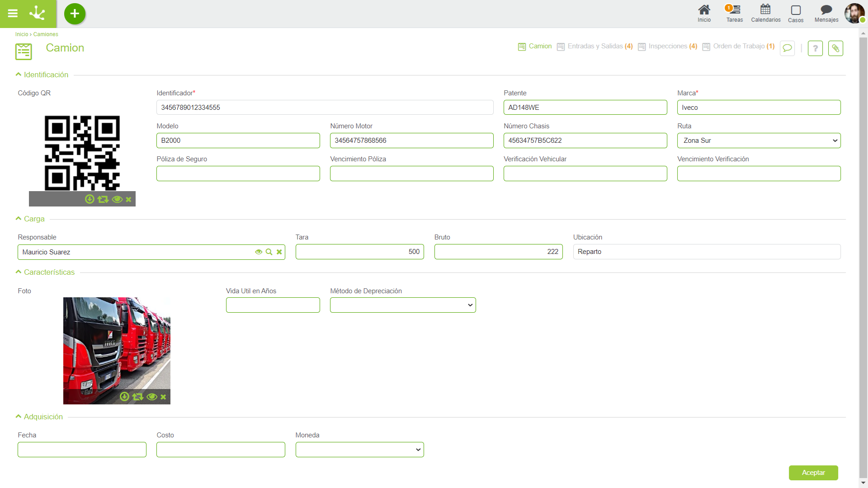Viewport: 868px width, 488px height.
Task: Preview the truck Foto with eye icon
Action: tap(152, 397)
